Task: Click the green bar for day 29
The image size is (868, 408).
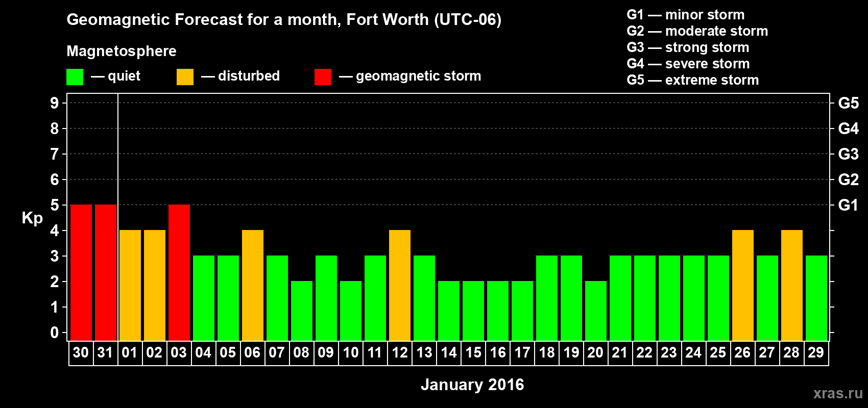Action: 816,298
